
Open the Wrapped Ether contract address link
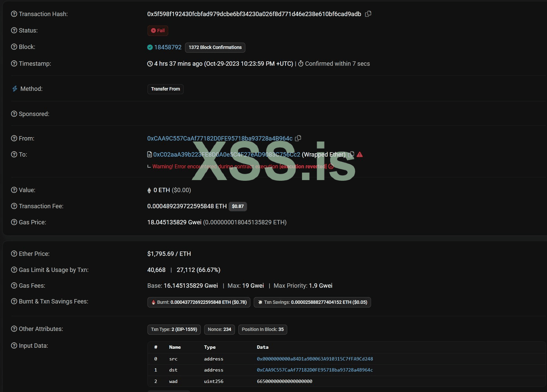pos(227,155)
